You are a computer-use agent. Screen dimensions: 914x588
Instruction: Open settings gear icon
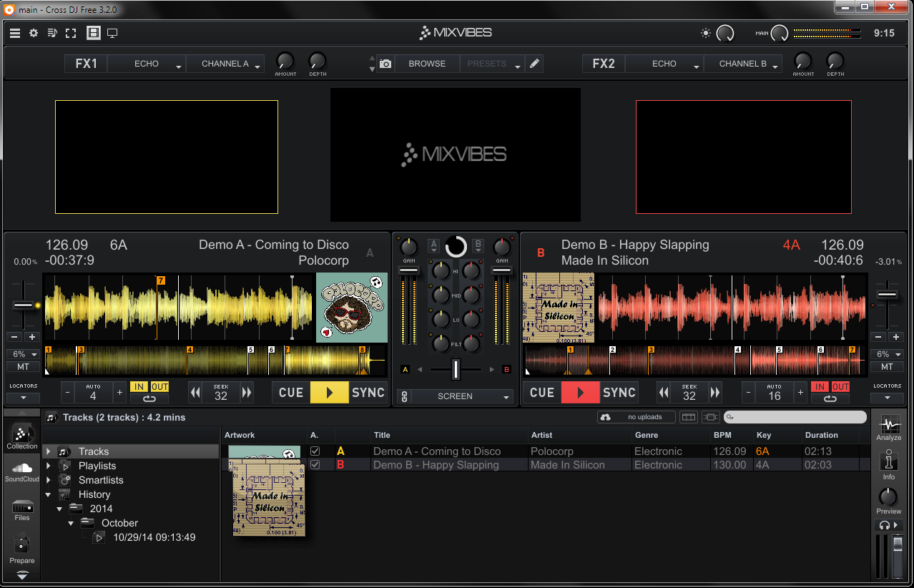point(34,33)
